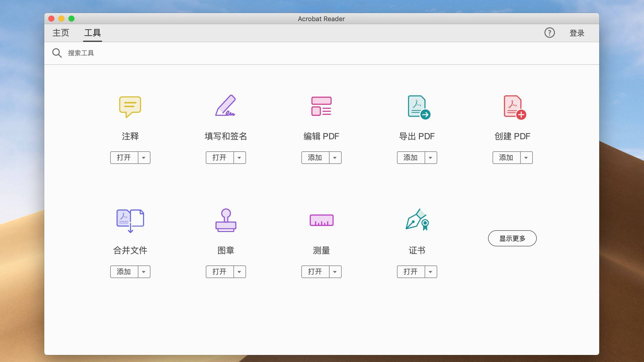Select the 工具 tab

pos(93,33)
